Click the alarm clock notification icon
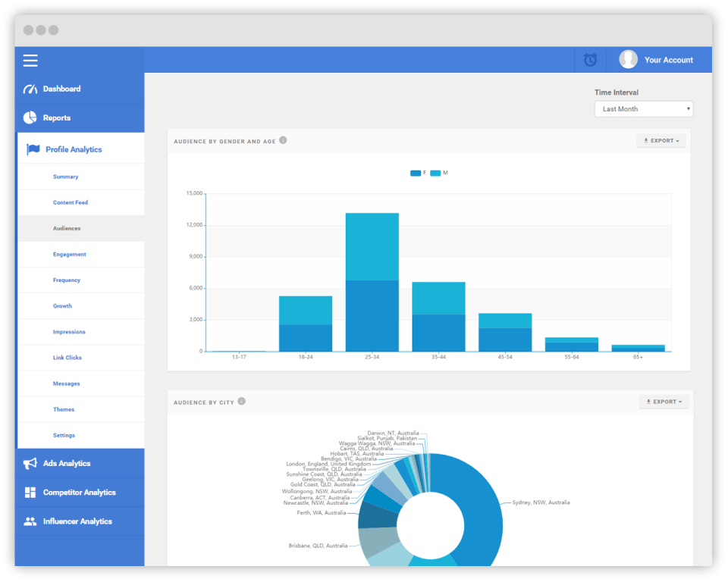The height and width of the screenshot is (582, 728). 590,59
